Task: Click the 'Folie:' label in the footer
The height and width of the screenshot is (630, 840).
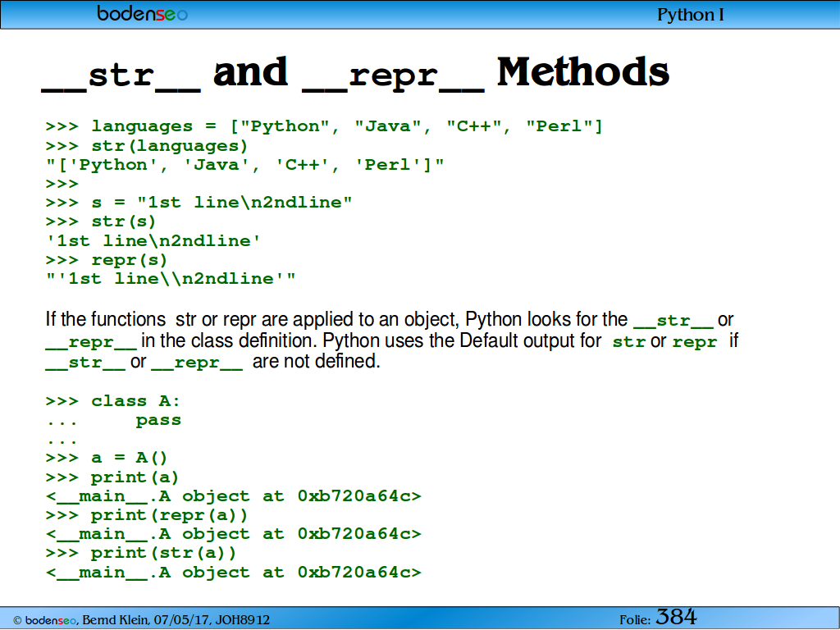Action: [x=635, y=620]
